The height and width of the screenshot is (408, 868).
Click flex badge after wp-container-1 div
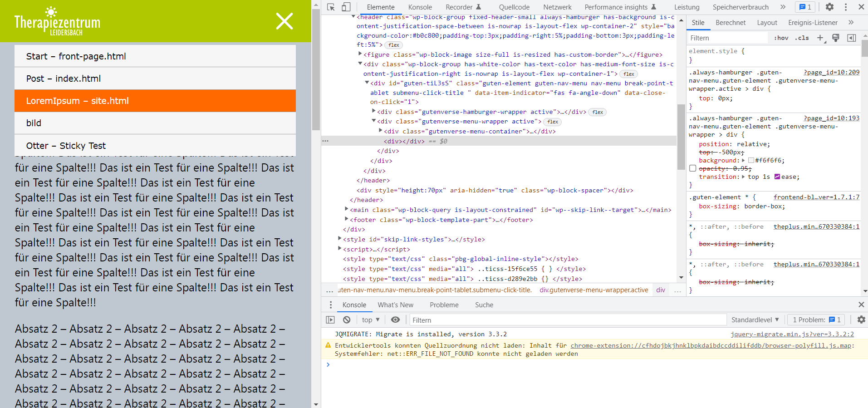click(x=628, y=74)
